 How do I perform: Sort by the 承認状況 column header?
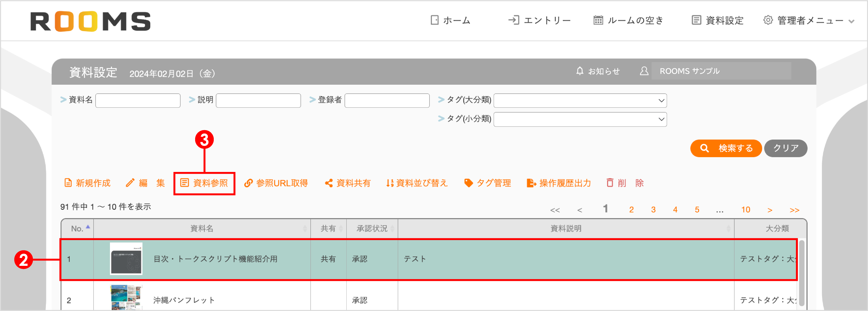click(x=372, y=228)
